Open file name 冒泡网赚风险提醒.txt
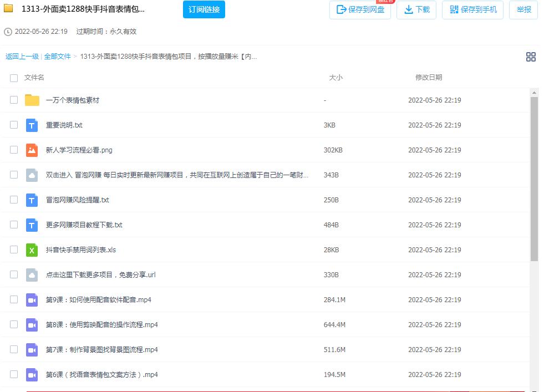 pyautogui.click(x=78, y=200)
